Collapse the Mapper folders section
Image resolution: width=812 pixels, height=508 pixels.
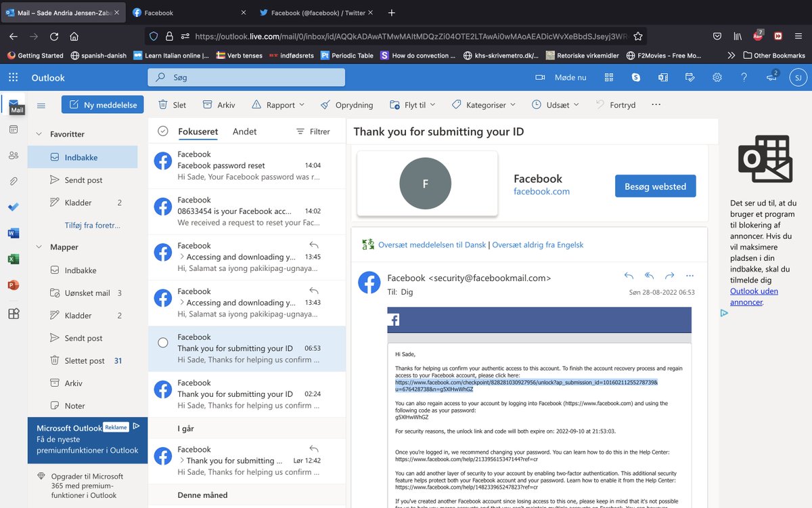click(x=39, y=247)
